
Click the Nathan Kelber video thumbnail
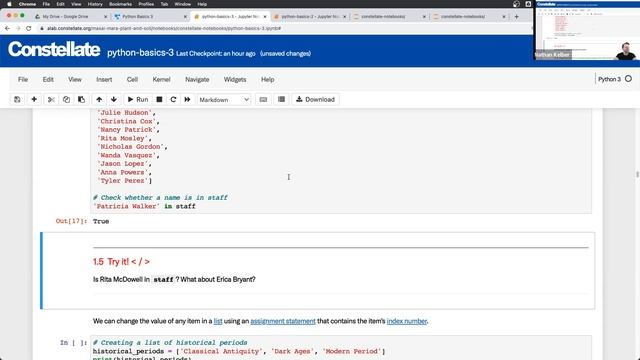coord(587,30)
